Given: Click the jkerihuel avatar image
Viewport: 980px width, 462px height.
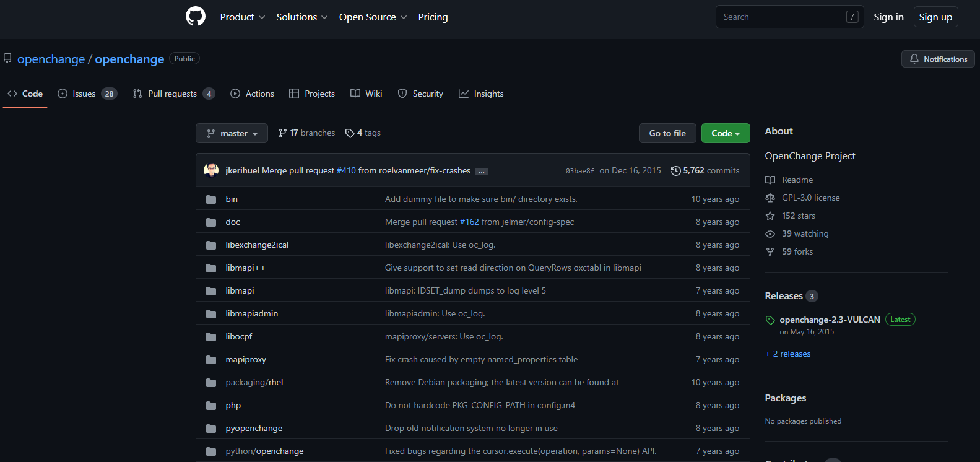Looking at the screenshot, I should point(211,170).
